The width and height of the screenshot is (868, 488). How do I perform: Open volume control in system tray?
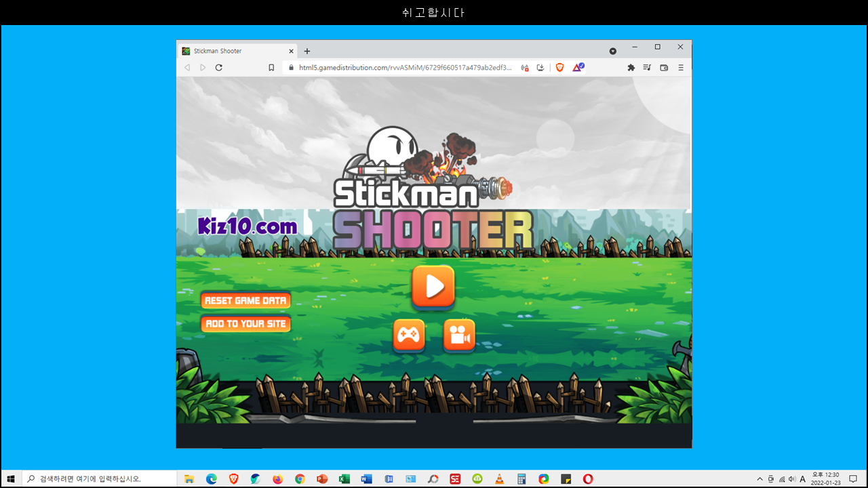click(x=791, y=479)
